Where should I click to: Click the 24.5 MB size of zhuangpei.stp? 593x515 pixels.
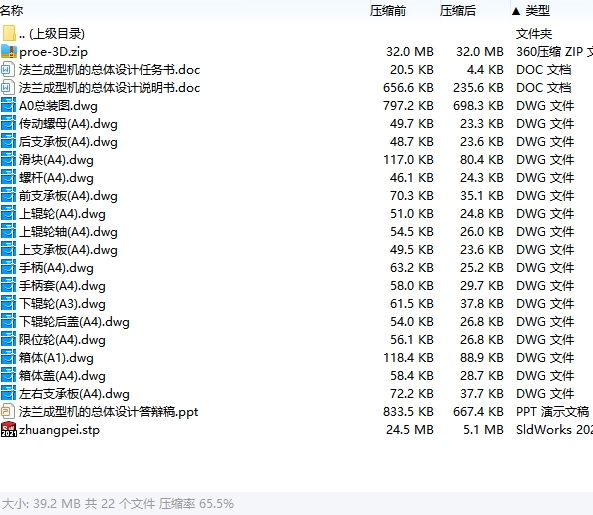tap(410, 430)
